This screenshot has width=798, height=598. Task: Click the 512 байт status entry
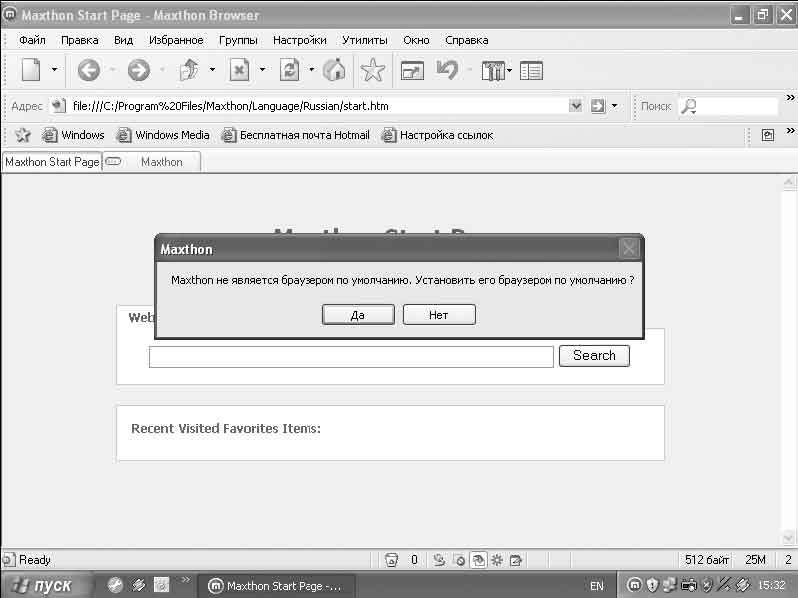click(707, 560)
